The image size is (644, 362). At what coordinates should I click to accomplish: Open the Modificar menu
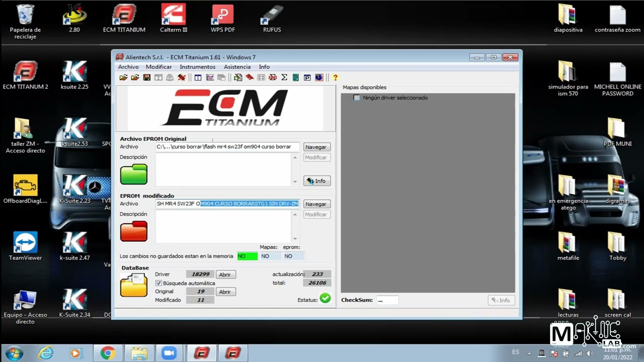(x=158, y=67)
